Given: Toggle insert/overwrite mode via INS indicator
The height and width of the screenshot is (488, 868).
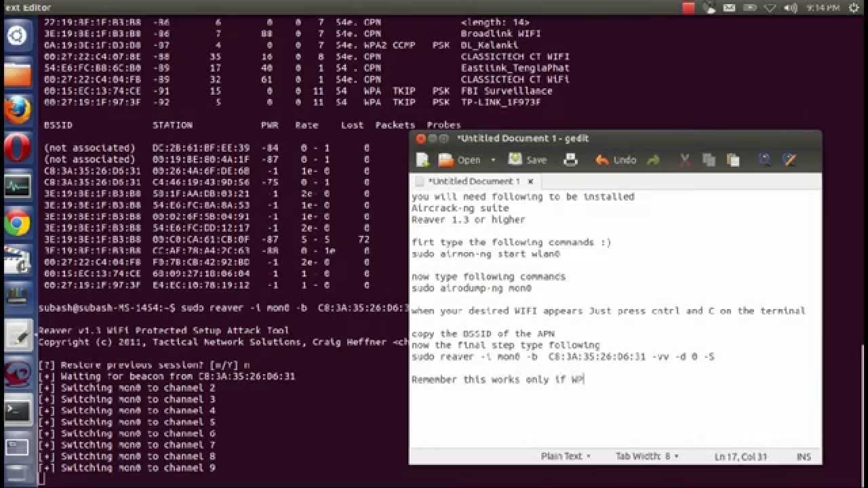Looking at the screenshot, I should click(x=803, y=456).
